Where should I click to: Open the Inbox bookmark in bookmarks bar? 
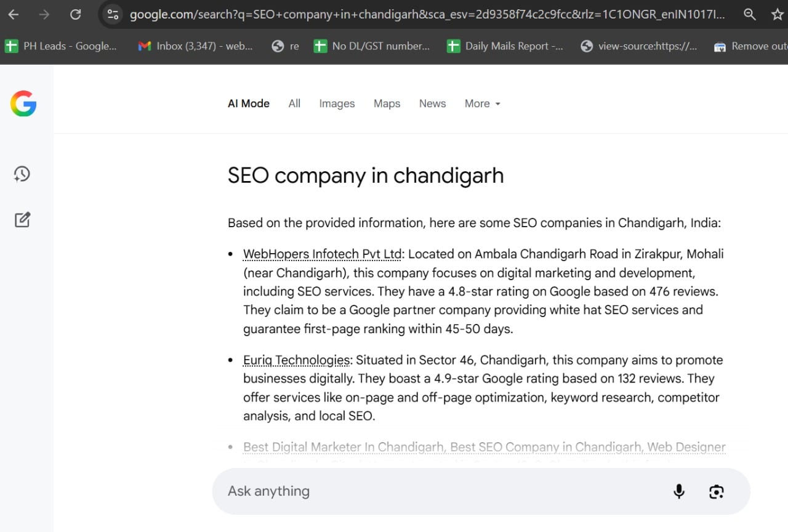(x=195, y=46)
